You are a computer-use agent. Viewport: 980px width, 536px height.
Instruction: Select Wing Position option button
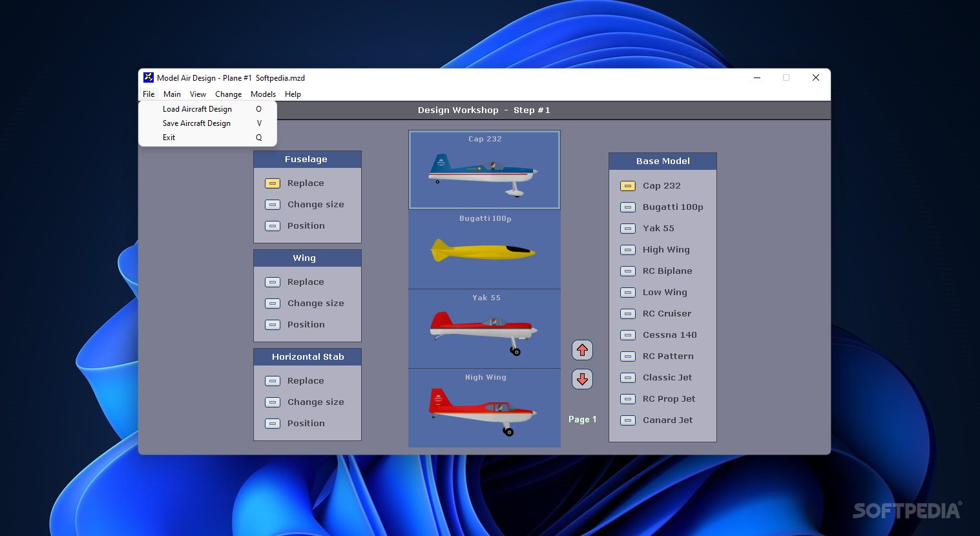tap(273, 325)
